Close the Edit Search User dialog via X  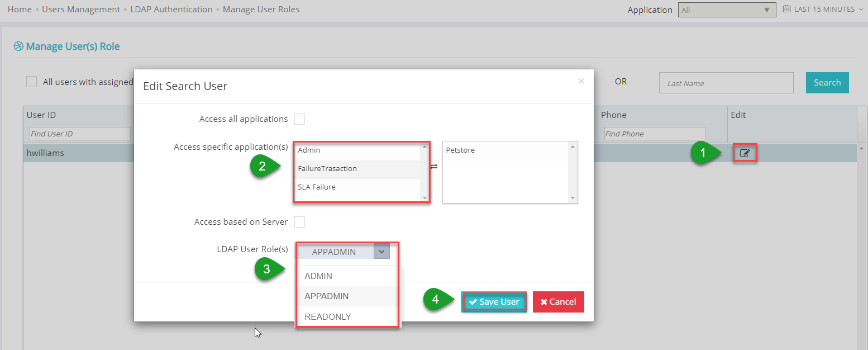coord(581,81)
